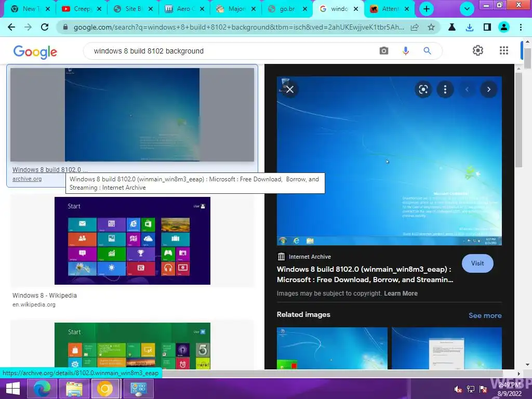Click the address bar URL
This screenshot has width=532, height=399.
[x=238, y=27]
